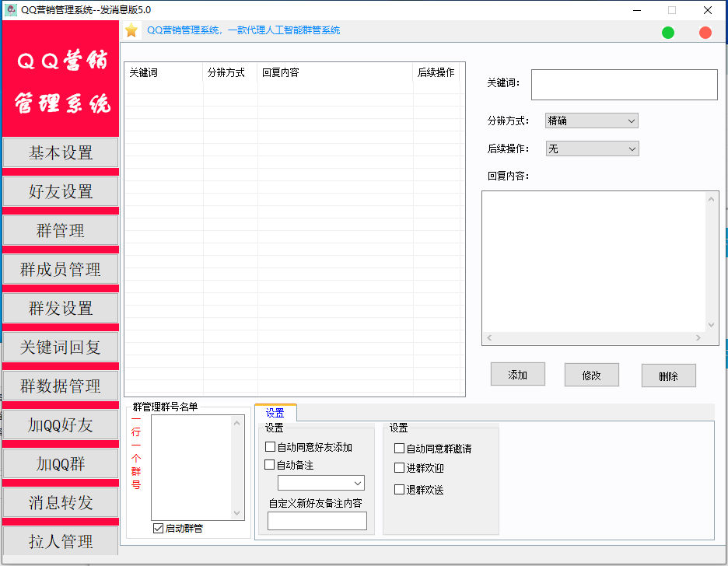Open 加QQ群 page
Viewport: 728px width, 566px height.
point(61,464)
